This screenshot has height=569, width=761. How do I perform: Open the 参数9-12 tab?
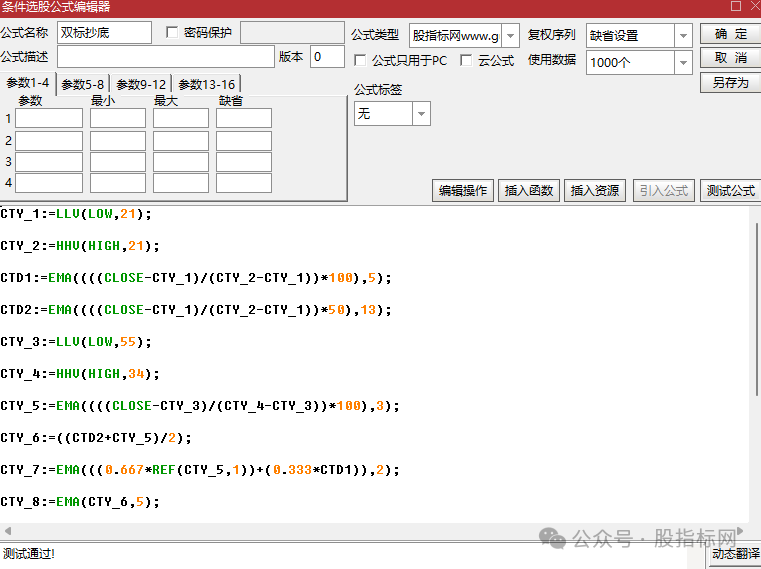click(x=141, y=84)
